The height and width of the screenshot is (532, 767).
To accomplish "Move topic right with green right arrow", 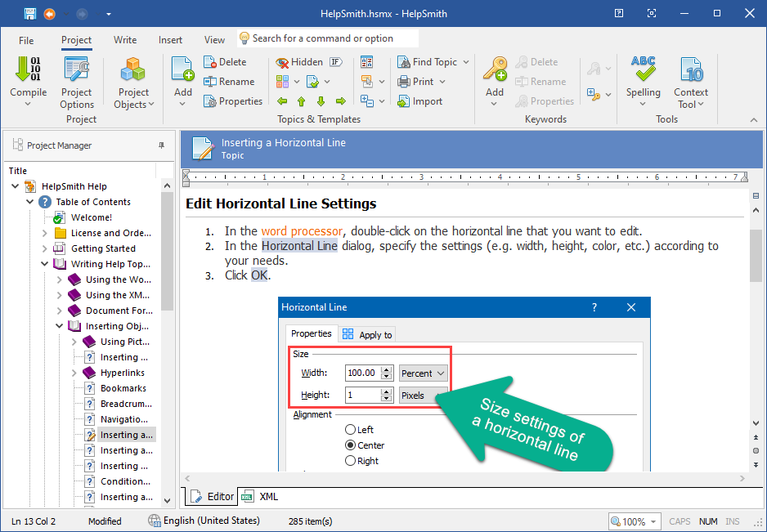I will coord(341,101).
